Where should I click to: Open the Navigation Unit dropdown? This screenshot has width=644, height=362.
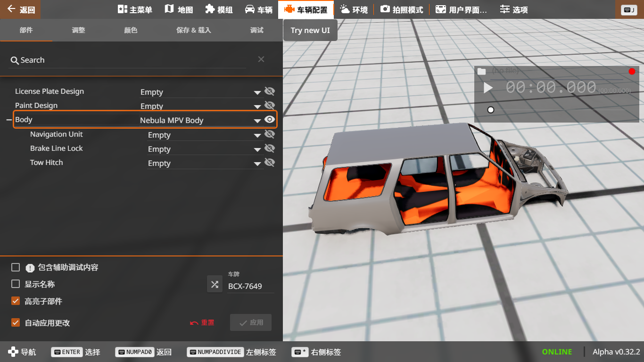205,135
